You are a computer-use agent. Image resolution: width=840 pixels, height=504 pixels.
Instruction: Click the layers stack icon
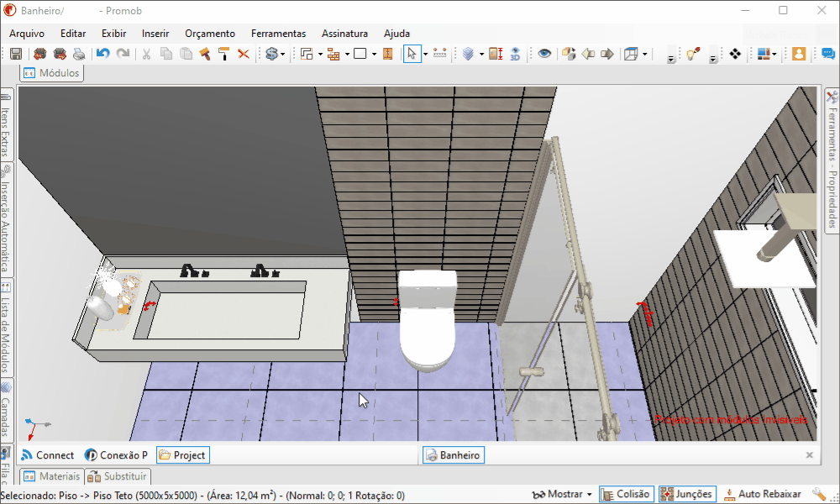pyautogui.click(x=468, y=54)
